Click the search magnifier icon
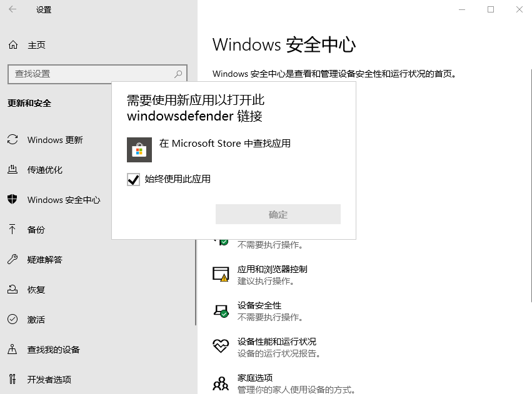This screenshot has height=394, width=532. (x=178, y=74)
